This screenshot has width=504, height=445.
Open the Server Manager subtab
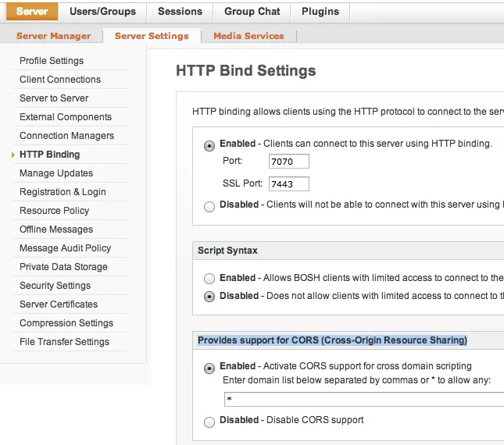click(x=53, y=36)
